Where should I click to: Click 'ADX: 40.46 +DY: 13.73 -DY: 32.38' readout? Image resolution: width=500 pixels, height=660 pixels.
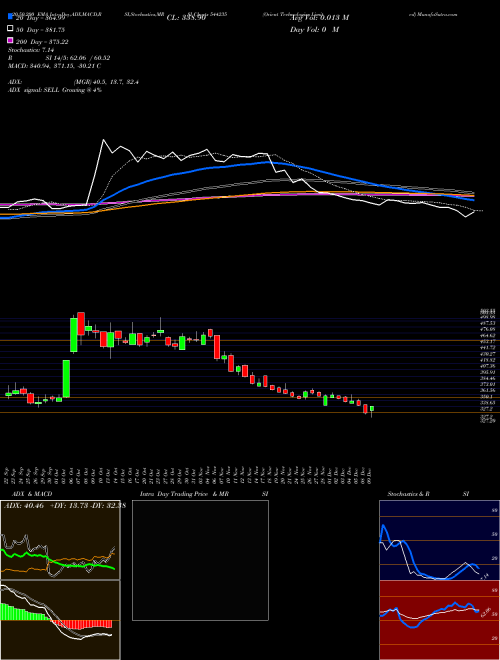(64, 506)
